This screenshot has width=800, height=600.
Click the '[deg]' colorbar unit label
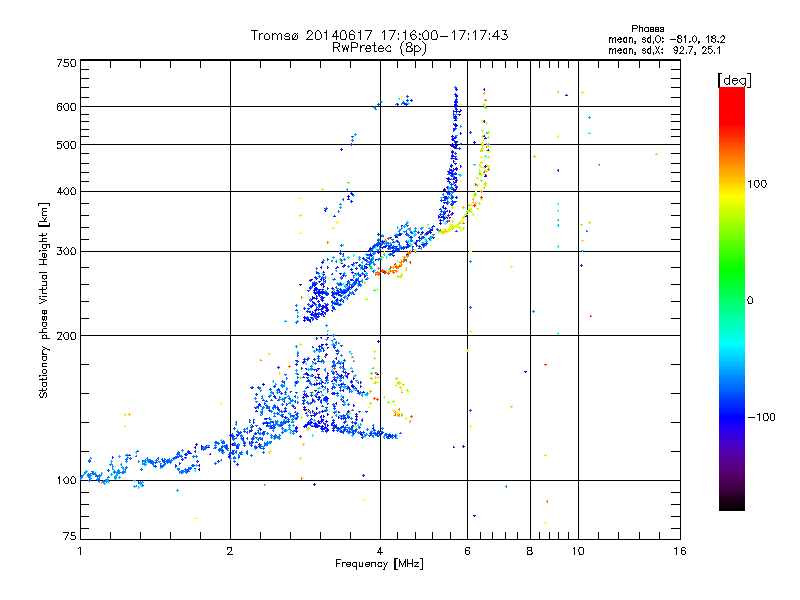[x=734, y=80]
